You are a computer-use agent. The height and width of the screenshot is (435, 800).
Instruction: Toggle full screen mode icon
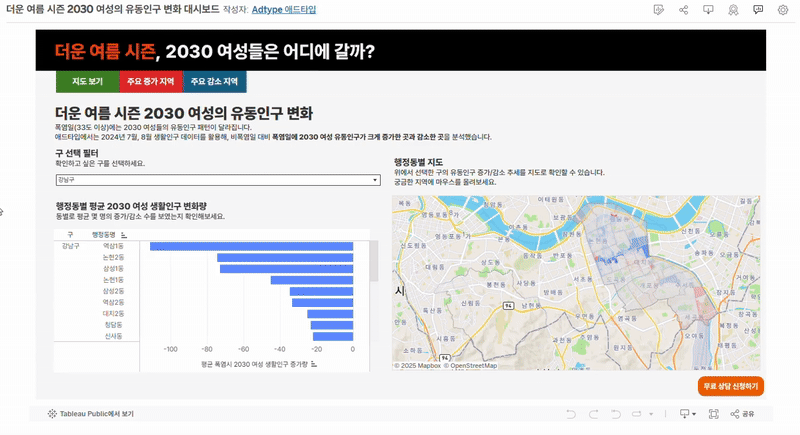(714, 414)
